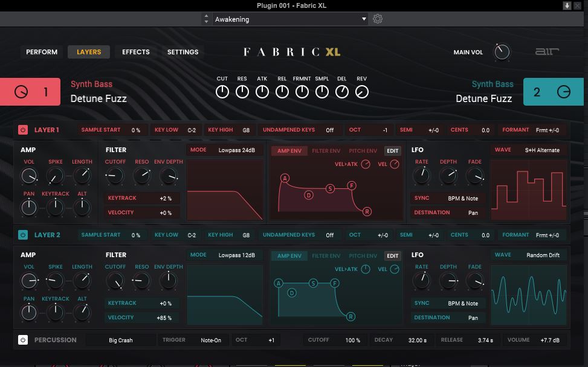Select Layer 1 FILTER ENV tab
The image size is (588, 367).
(x=326, y=151)
